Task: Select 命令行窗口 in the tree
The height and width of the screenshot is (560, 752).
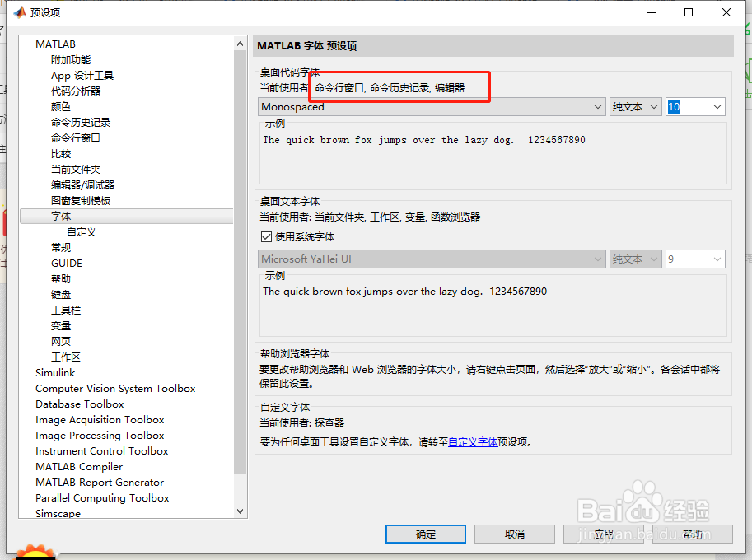Action: pos(76,138)
